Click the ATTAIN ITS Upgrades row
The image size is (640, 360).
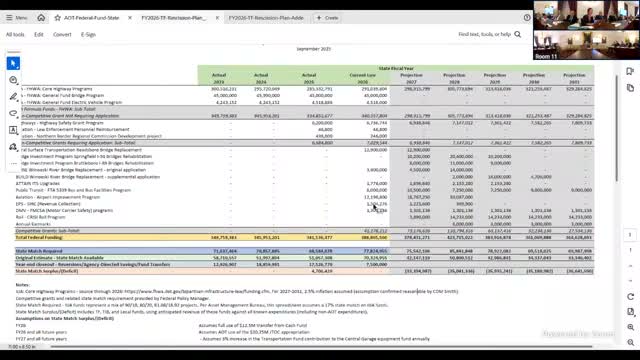[304, 183]
